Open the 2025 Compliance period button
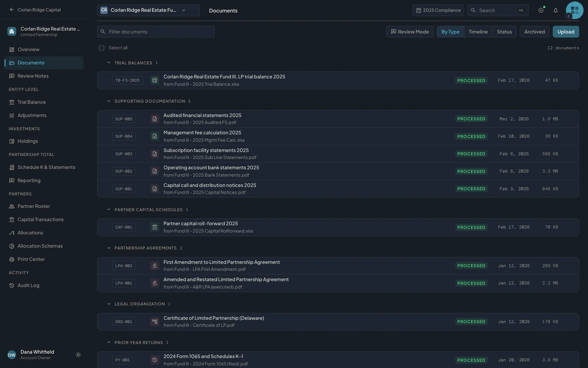 coord(438,10)
